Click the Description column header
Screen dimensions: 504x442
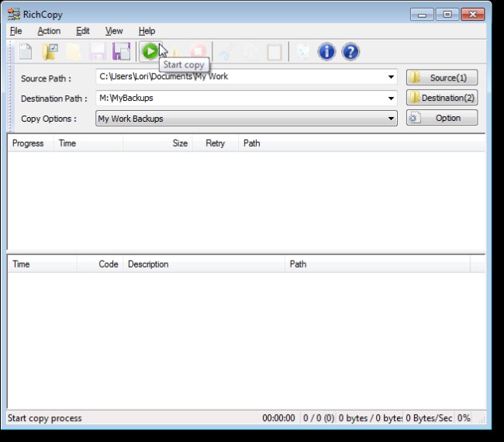coord(204,264)
